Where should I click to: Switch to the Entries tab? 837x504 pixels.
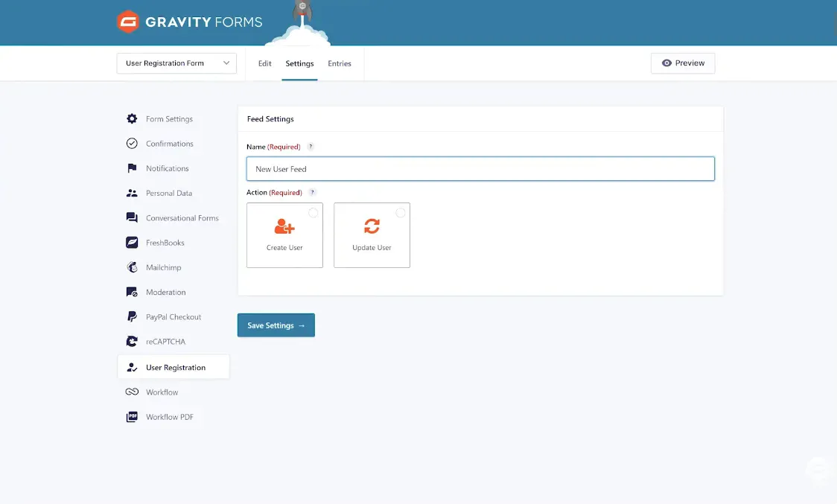click(340, 63)
